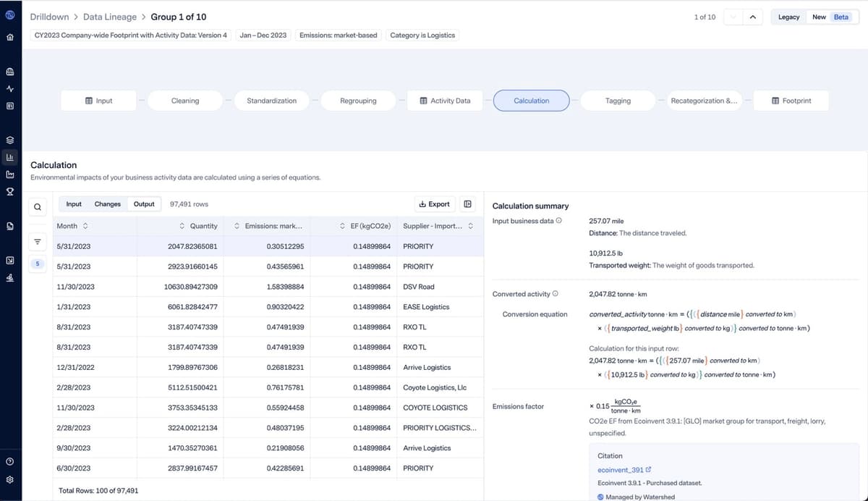Viewport: 868px width, 501px height.
Task: Open the trophy icon in sidebar
Action: pyautogui.click(x=10, y=192)
